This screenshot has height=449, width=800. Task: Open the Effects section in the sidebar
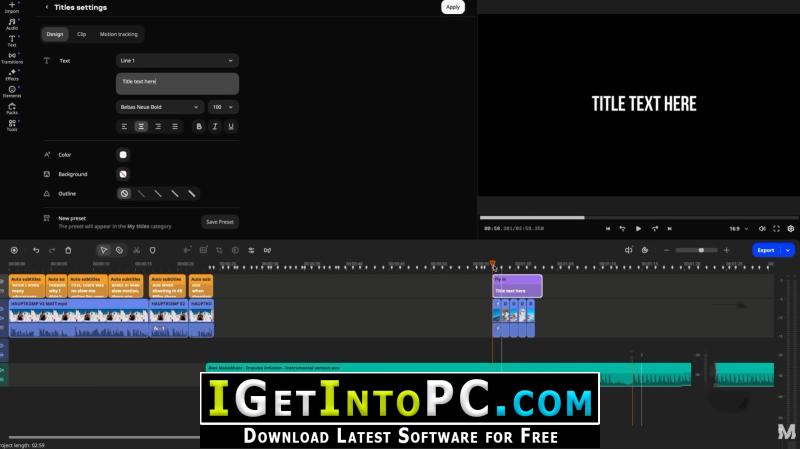point(12,74)
